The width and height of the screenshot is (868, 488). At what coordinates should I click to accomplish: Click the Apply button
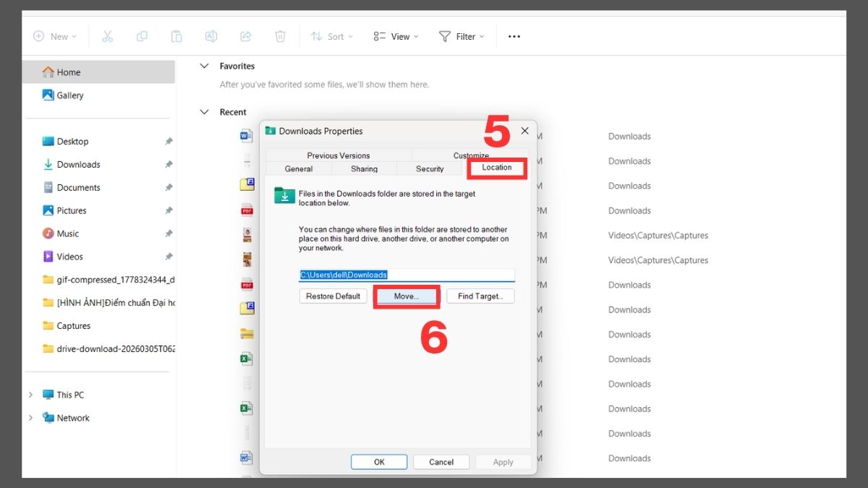(x=503, y=462)
